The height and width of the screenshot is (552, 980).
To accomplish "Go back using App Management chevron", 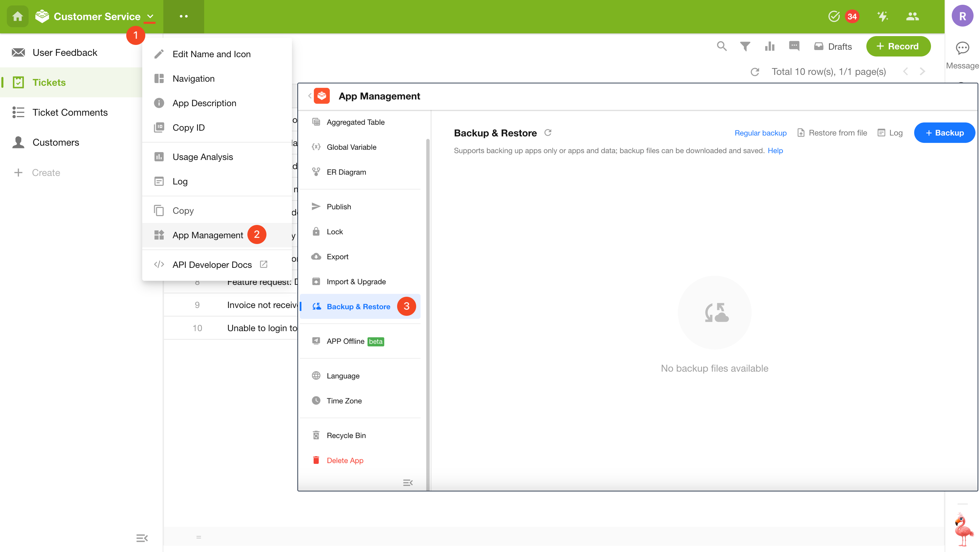I will (310, 96).
